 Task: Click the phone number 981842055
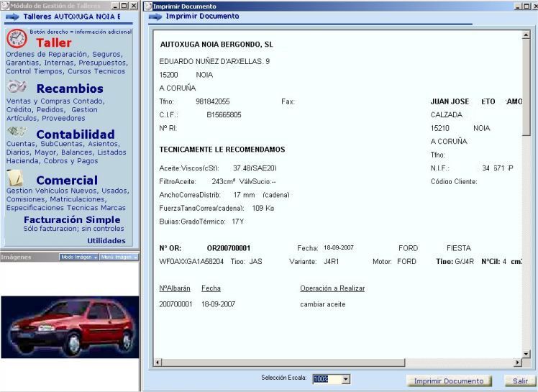pos(213,101)
